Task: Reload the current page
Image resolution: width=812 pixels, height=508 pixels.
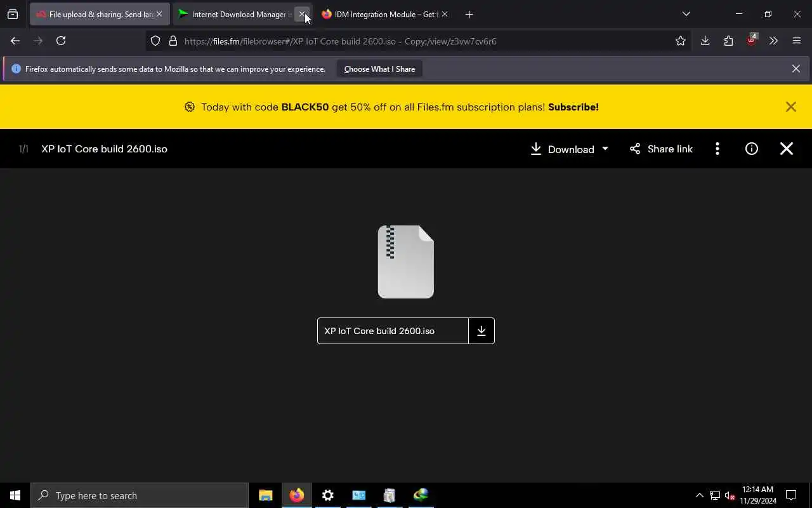Action: click(61, 41)
